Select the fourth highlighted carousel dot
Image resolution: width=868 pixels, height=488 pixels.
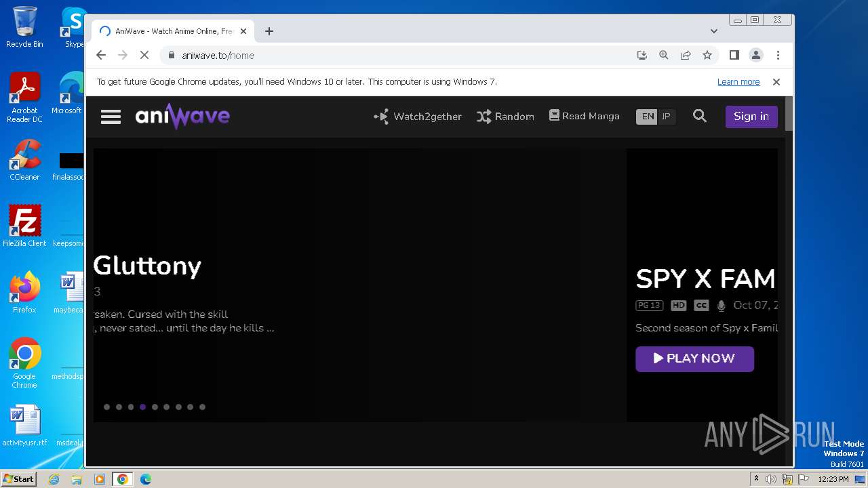(x=143, y=407)
